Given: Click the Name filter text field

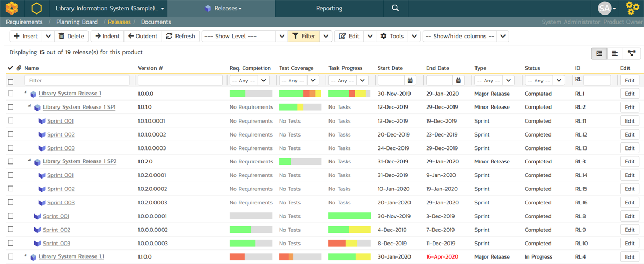Looking at the screenshot, I should 77,81.
